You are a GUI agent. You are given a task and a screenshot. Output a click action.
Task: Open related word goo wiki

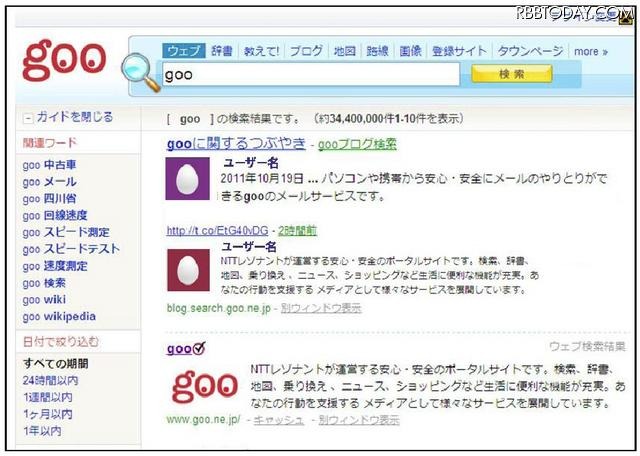(44, 300)
